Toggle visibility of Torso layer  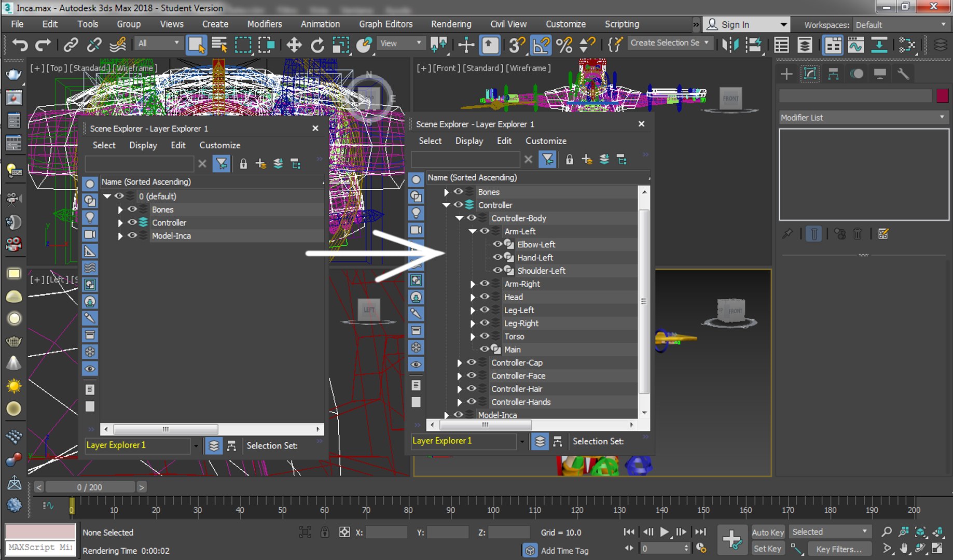tap(485, 336)
